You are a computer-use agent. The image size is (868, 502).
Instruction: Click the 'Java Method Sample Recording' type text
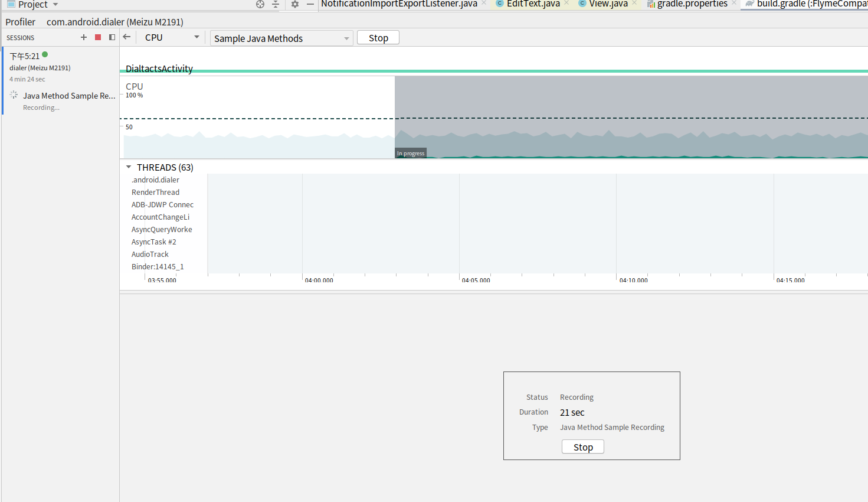click(x=612, y=428)
